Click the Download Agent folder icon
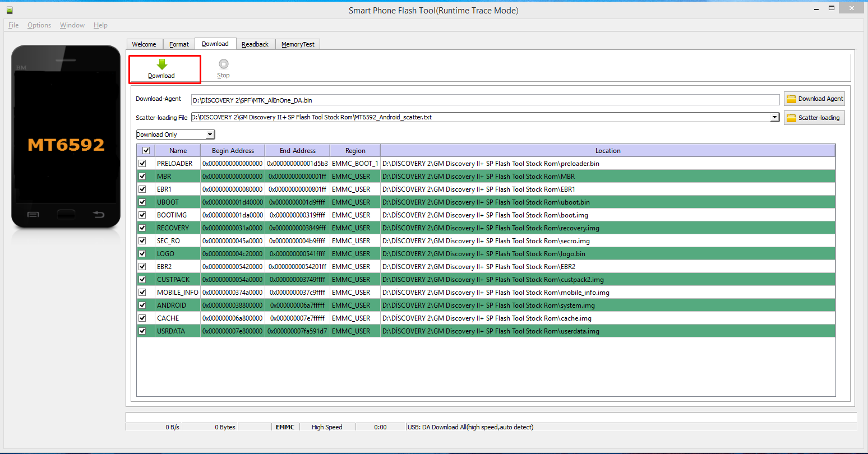 (x=791, y=99)
